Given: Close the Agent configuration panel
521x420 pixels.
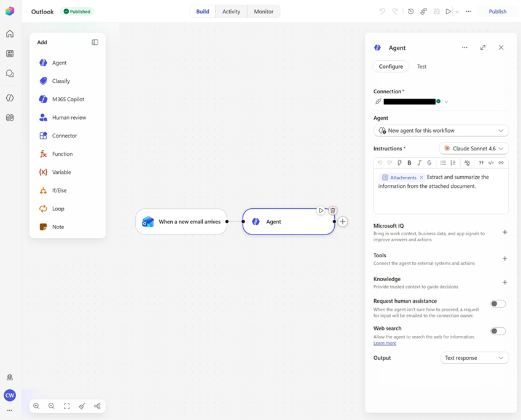Looking at the screenshot, I should click(x=501, y=47).
